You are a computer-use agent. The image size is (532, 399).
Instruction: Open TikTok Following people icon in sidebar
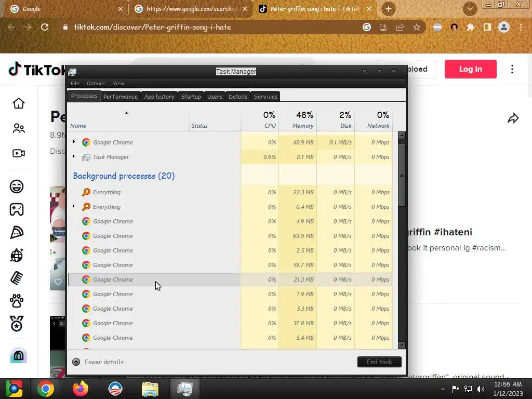point(19,128)
